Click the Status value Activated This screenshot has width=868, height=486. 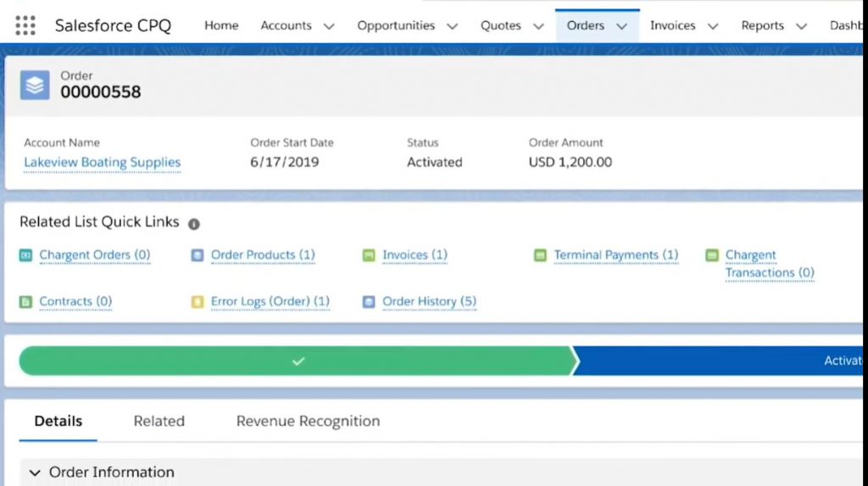435,162
